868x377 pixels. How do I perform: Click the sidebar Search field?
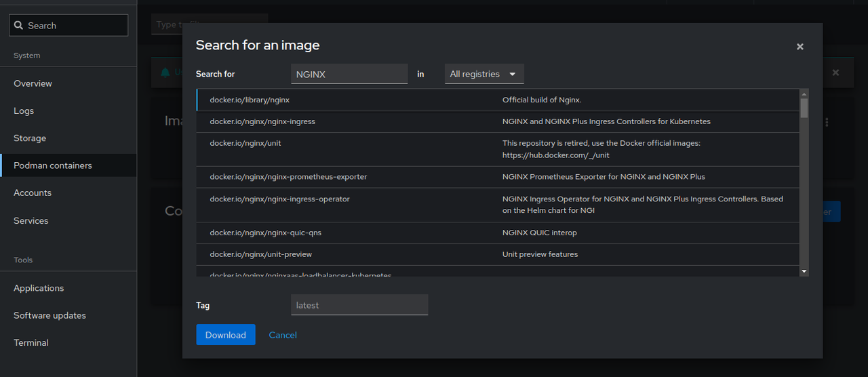point(68,26)
